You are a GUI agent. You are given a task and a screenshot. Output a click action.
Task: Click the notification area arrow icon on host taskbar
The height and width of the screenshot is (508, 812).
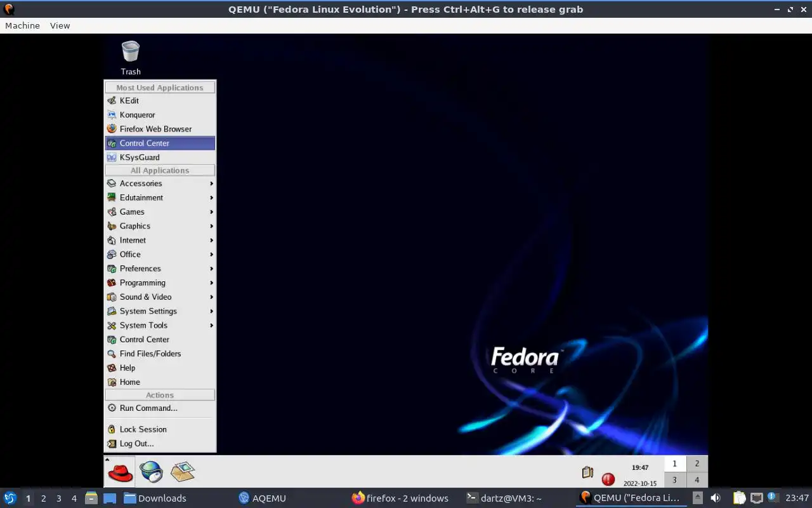coord(697,498)
